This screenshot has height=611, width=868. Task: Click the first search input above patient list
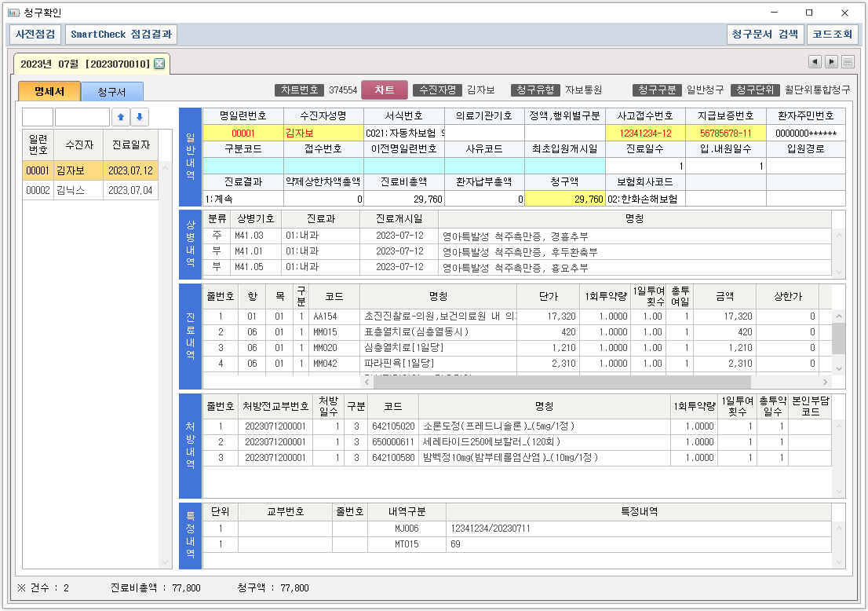click(38, 118)
